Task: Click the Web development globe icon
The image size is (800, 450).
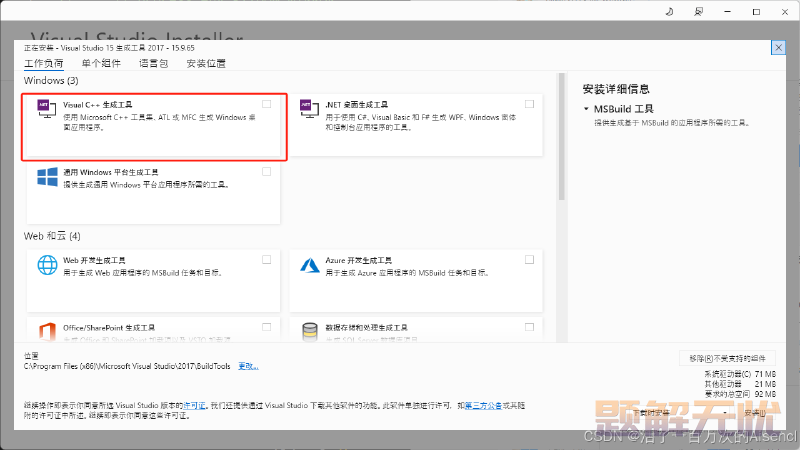Action: pos(47,265)
